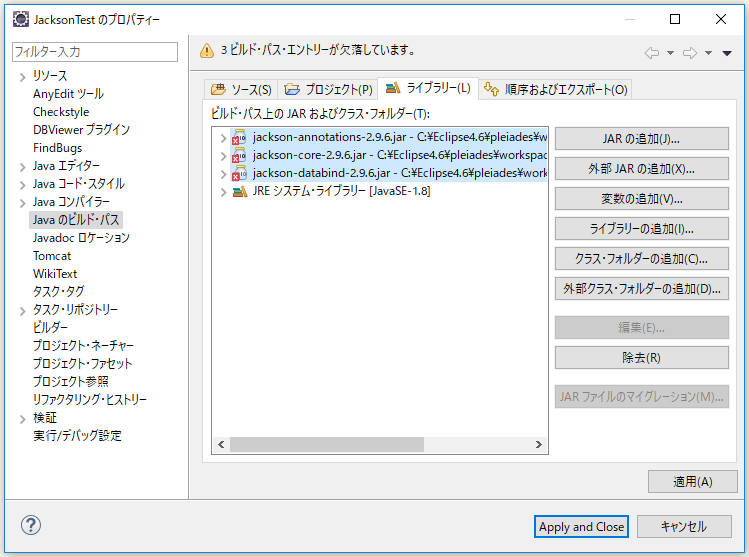Expand jackson-databind-2.9.6.jar entry
Viewport: 749px width, 557px height.
pyautogui.click(x=223, y=174)
